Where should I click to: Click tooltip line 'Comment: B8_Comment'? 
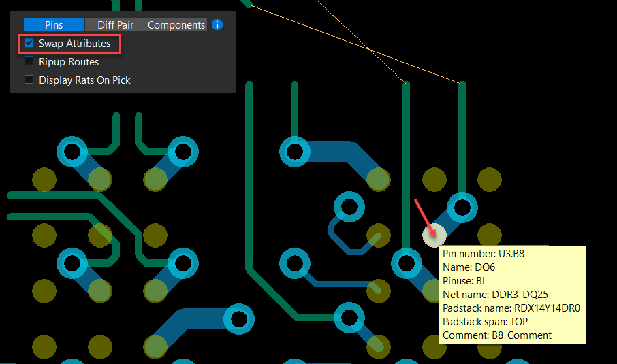(496, 335)
